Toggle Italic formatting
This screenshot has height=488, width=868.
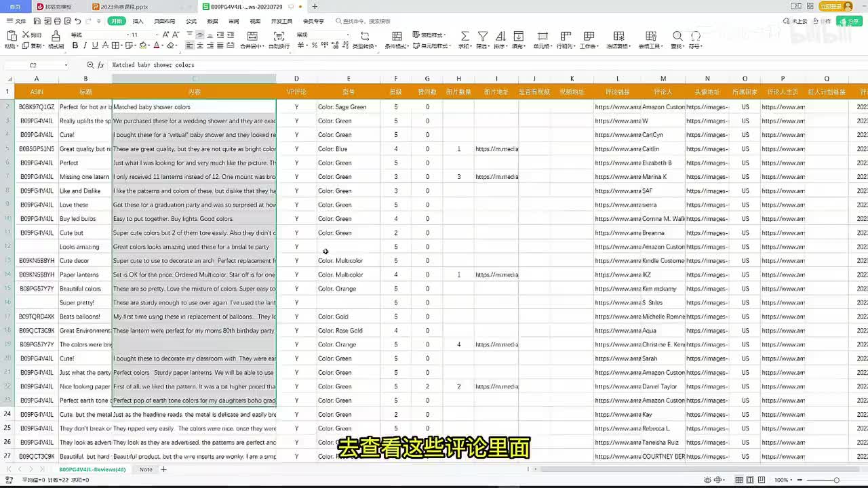pyautogui.click(x=85, y=45)
